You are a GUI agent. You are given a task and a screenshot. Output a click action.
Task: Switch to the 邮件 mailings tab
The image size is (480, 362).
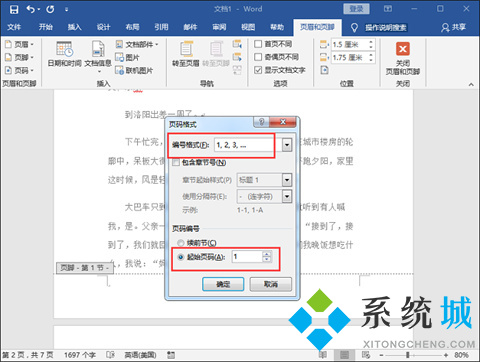[190, 27]
